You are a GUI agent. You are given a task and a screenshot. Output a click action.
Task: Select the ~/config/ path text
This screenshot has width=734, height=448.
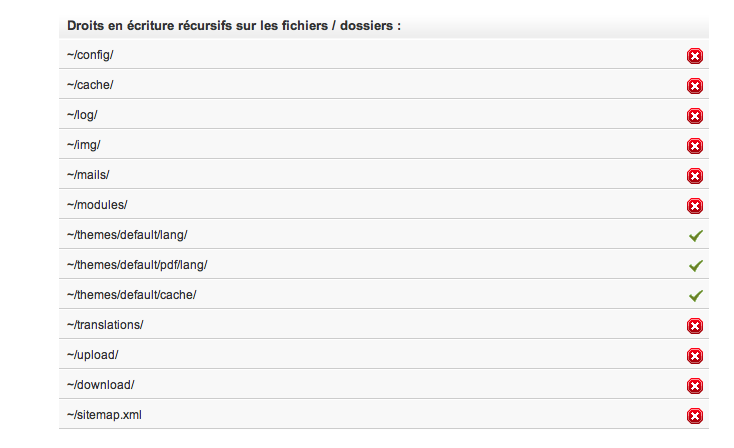(x=90, y=55)
